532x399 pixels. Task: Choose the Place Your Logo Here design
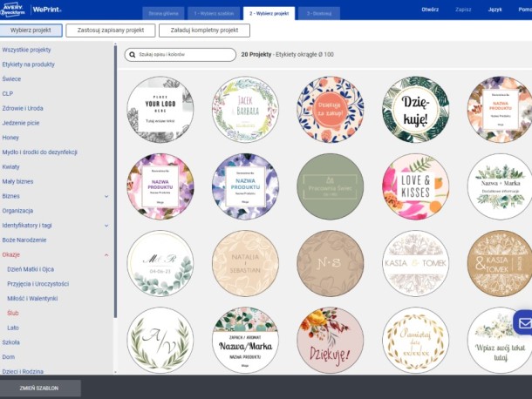click(160, 110)
